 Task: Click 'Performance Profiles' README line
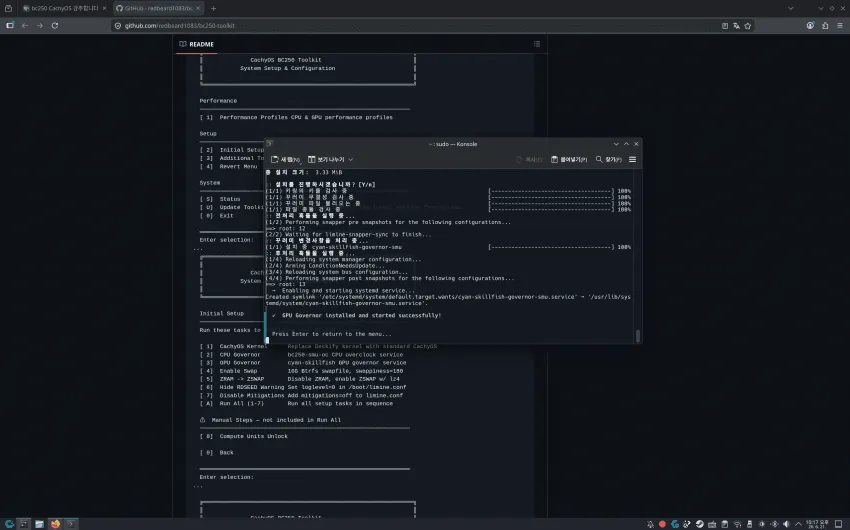pos(296,117)
